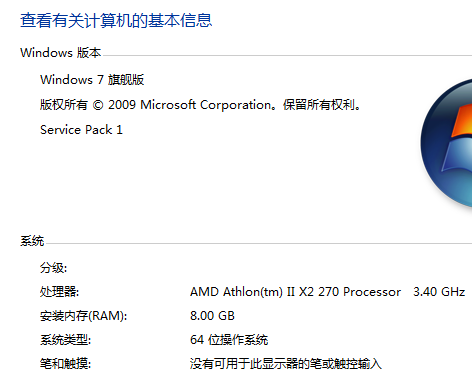472x380 pixels.
Task: Click the 系统类型 label
Action: tap(65, 340)
